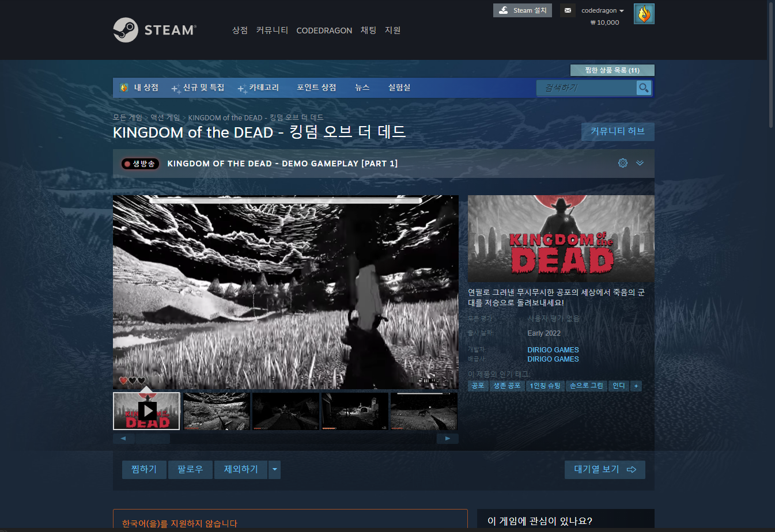
Task: Click the broadcast title DEMO GAMEPLAY [PART 1]
Action: click(x=282, y=164)
